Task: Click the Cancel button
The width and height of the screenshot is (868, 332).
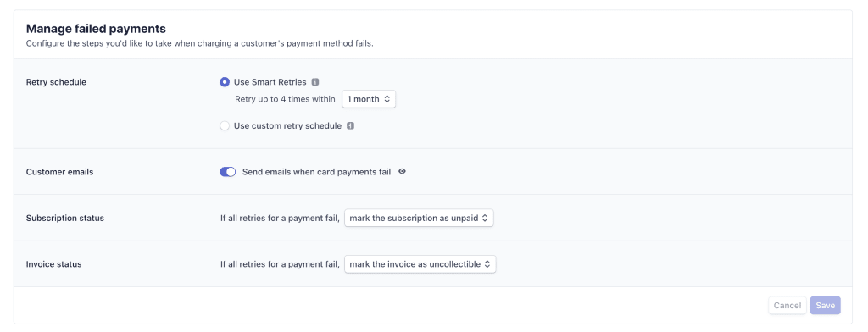Action: (787, 306)
